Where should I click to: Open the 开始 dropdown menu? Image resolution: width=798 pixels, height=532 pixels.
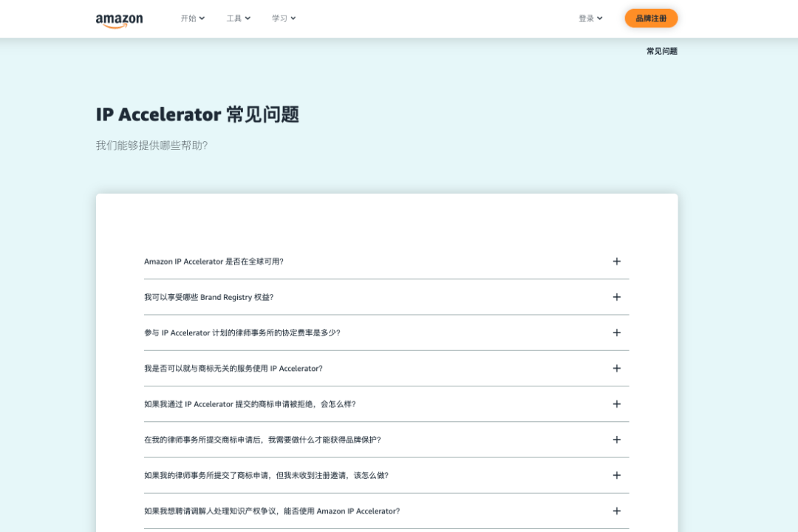pos(192,18)
